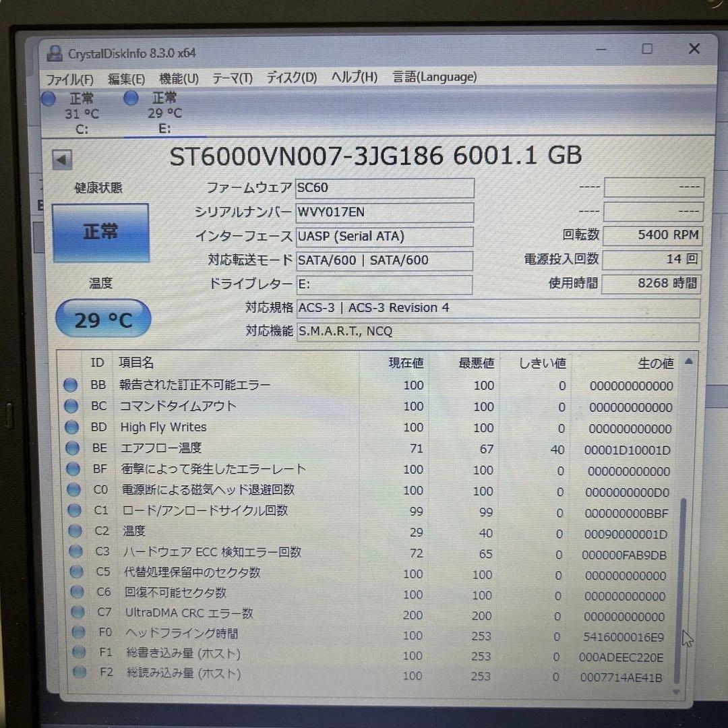
Task: Click the left arrow navigation button
Action: [x=61, y=159]
